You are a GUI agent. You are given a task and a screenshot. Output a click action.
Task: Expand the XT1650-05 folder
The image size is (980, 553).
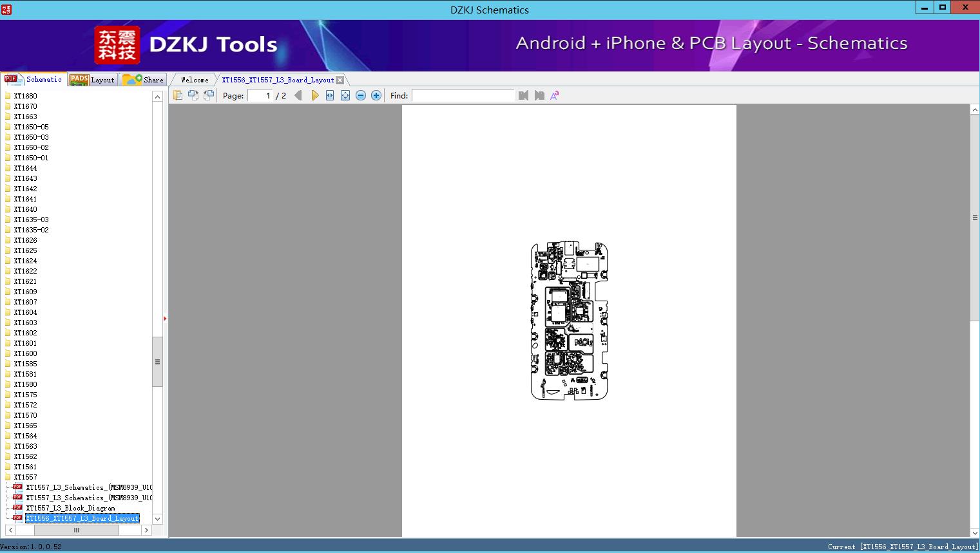pos(31,127)
